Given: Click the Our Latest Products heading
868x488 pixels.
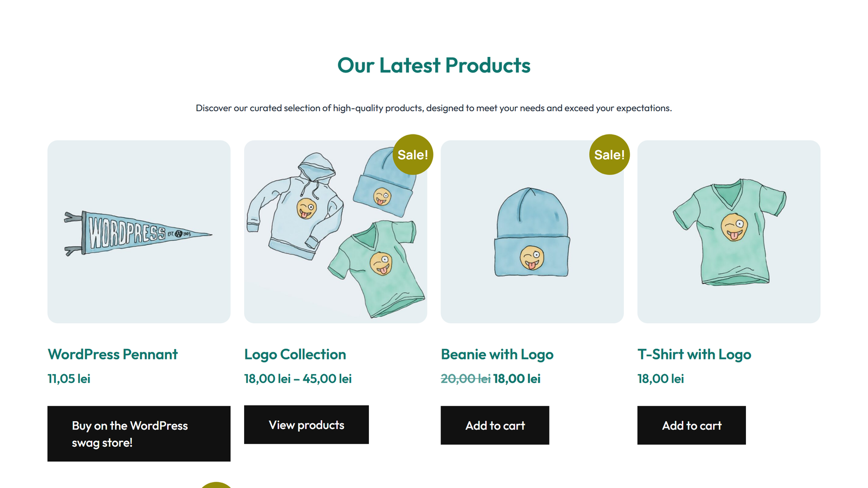Looking at the screenshot, I should [x=434, y=65].
